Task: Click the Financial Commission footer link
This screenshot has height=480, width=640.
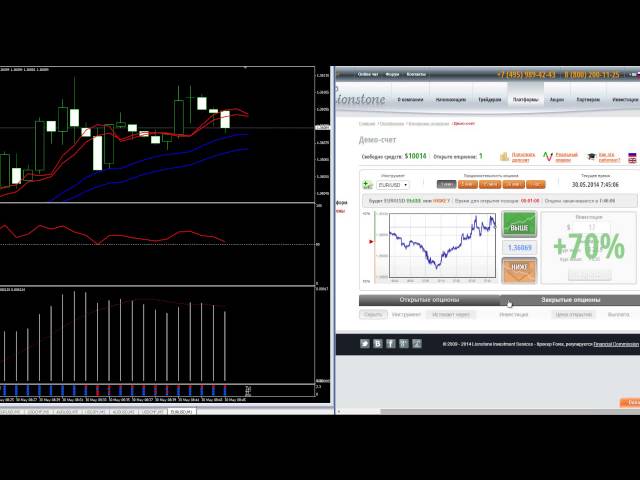Action: [616, 344]
